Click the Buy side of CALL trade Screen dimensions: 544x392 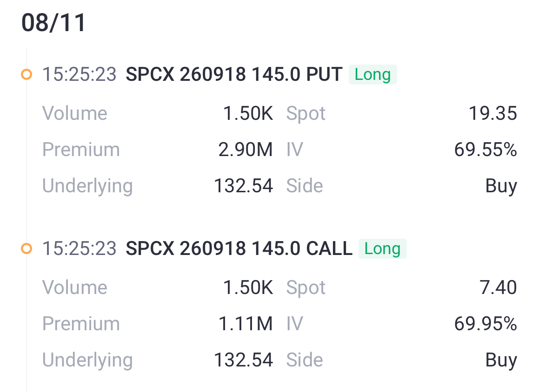(501, 360)
